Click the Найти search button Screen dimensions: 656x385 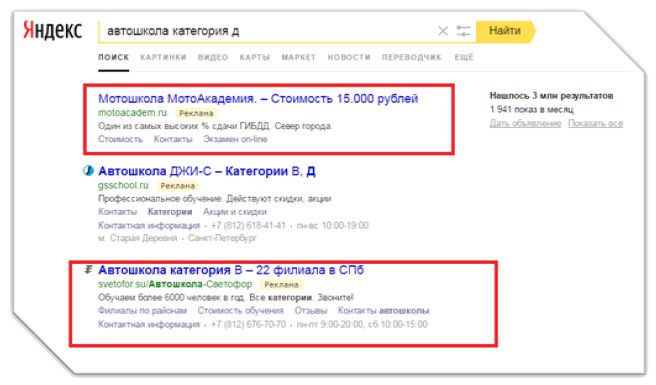506,31
